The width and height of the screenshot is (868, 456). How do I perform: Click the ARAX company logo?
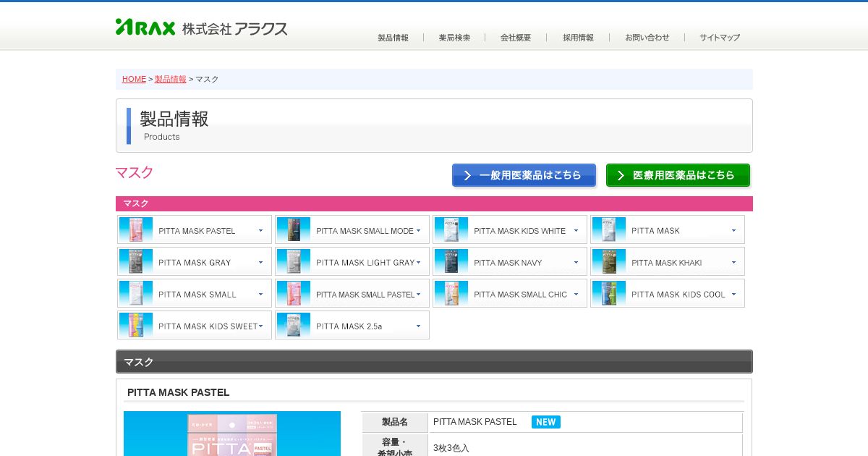[145, 28]
